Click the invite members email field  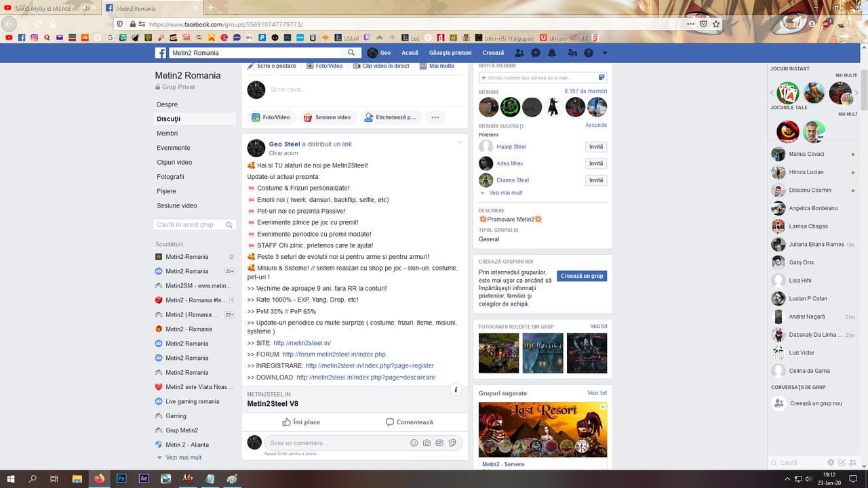click(x=542, y=78)
